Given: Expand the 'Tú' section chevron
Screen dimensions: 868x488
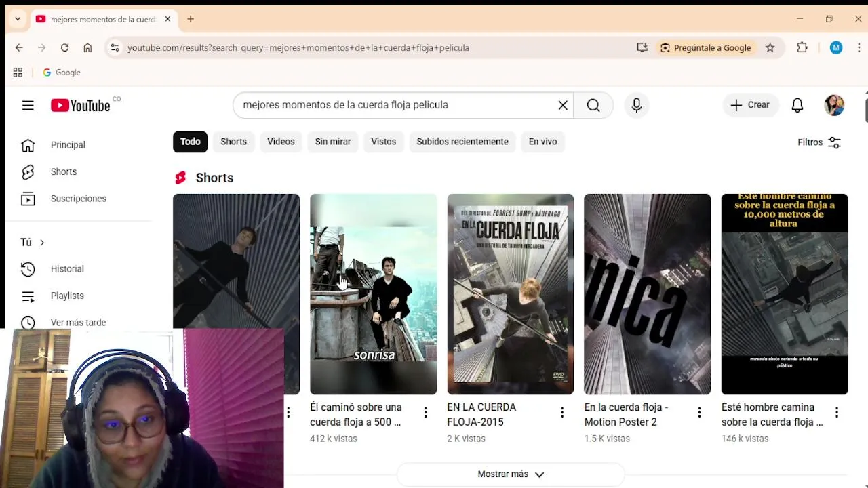Looking at the screenshot, I should (x=42, y=243).
